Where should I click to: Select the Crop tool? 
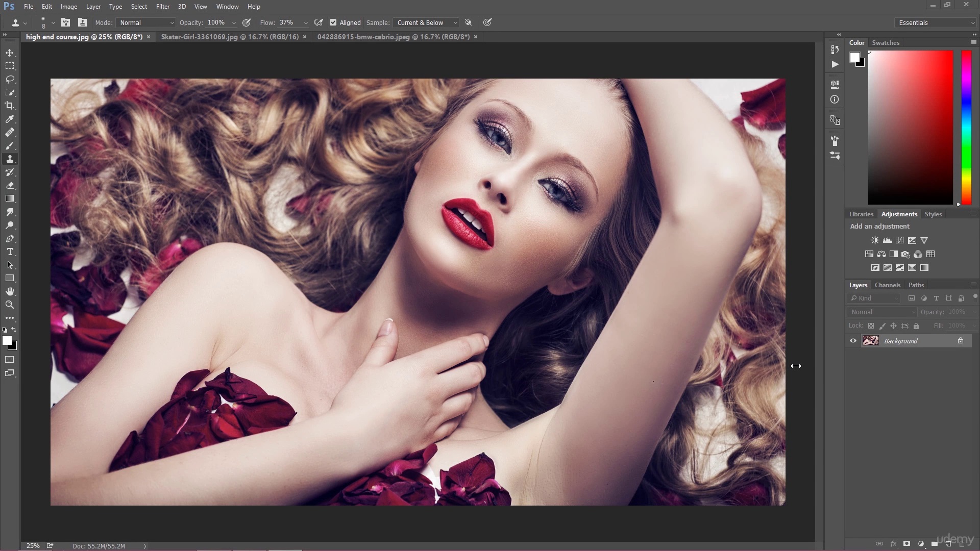pos(10,106)
